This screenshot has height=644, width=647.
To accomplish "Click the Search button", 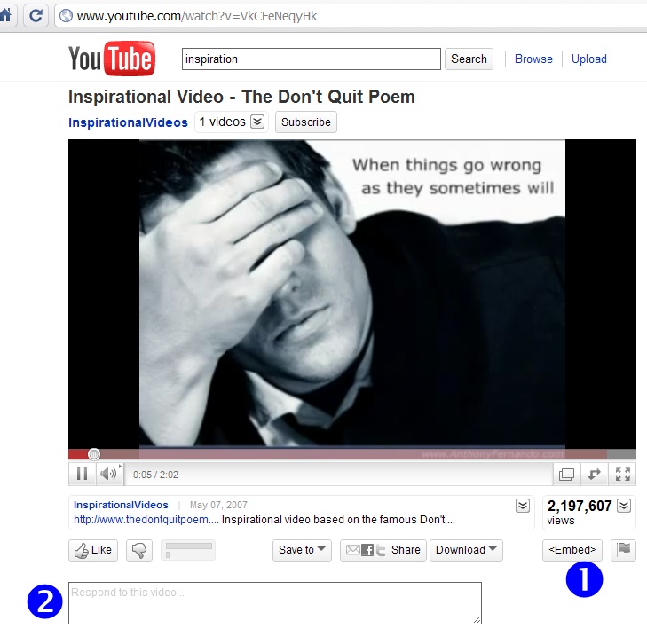I will tap(469, 59).
